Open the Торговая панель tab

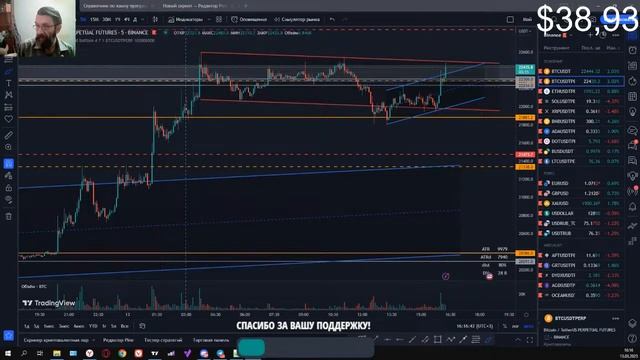[x=211, y=340]
